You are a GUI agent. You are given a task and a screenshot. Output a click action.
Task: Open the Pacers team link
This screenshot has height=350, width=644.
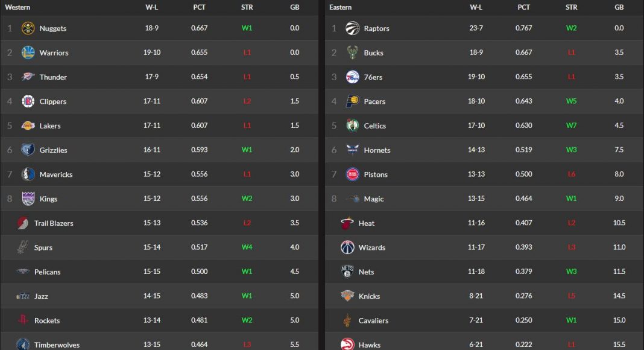(x=374, y=101)
